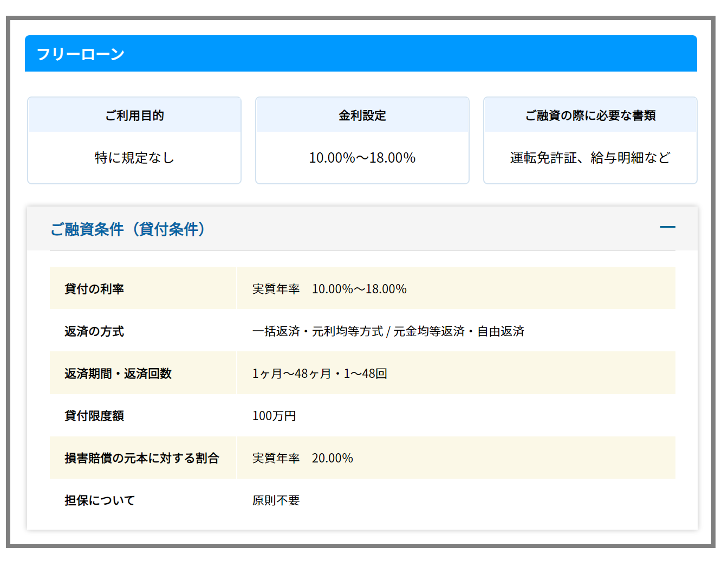The height and width of the screenshot is (566, 728).
Task: Select the 実質年率 10.00%～18.00% table value
Action: click(x=329, y=289)
